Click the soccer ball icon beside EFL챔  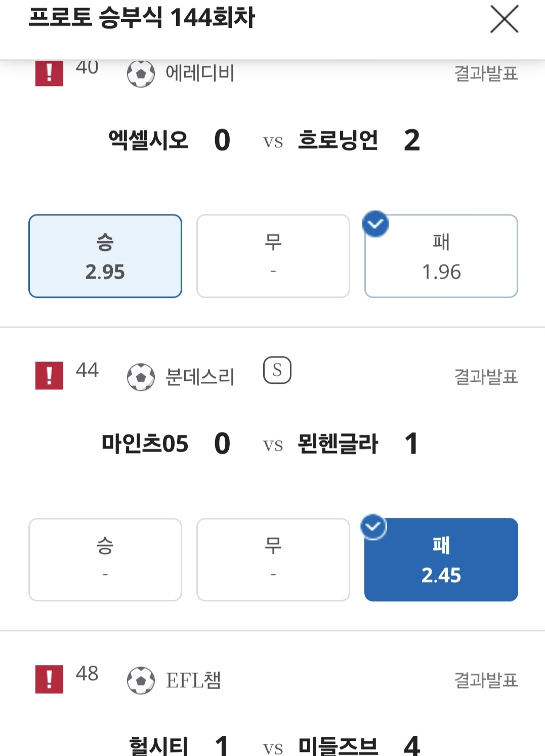tap(141, 680)
